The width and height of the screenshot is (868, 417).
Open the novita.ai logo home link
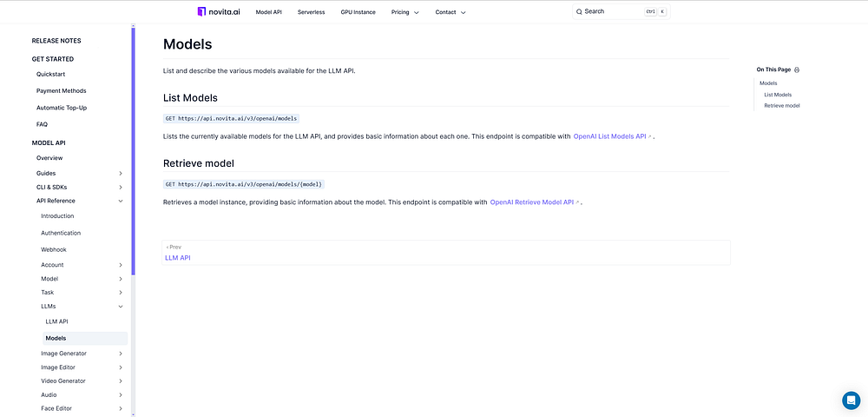(x=219, y=11)
